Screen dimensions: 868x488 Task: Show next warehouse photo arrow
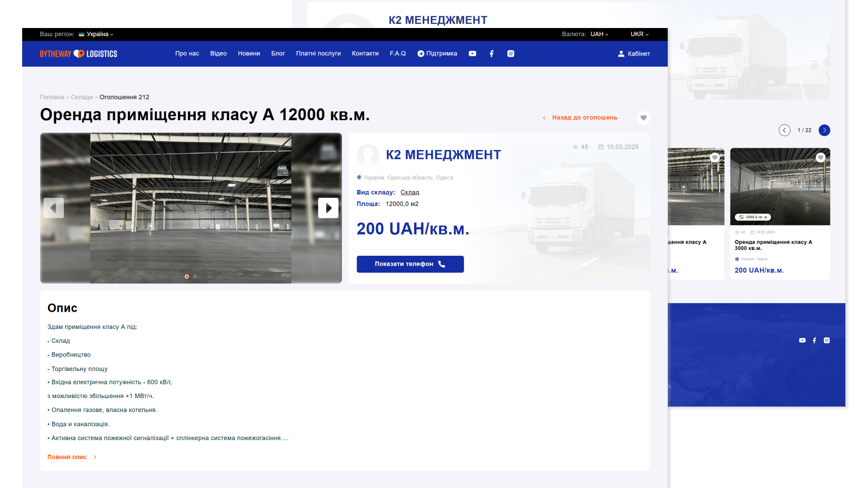point(328,208)
